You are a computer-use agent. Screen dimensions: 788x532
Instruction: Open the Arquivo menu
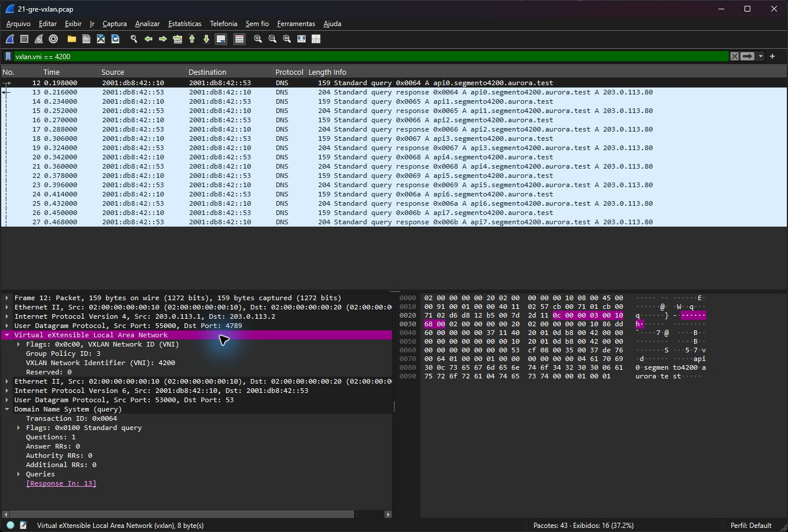click(x=18, y=24)
